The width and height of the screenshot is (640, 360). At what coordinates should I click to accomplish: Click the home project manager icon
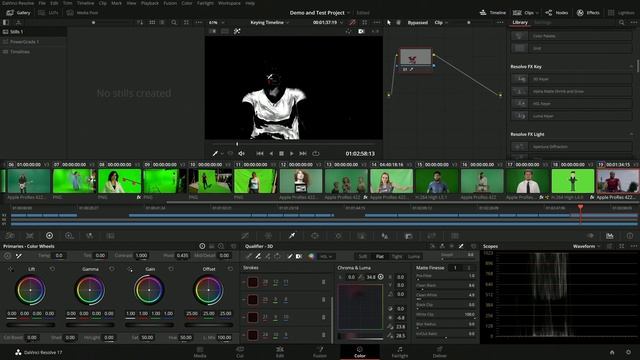click(x=612, y=352)
